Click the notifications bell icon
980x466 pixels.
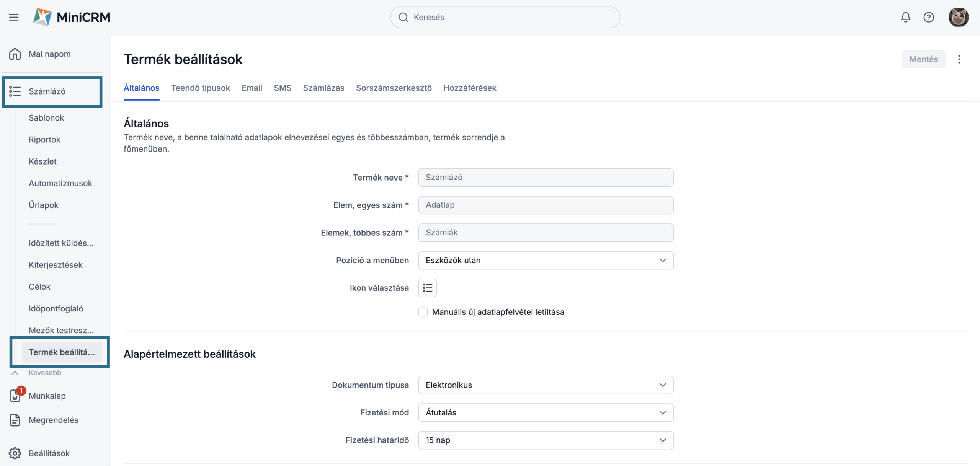pos(905,17)
